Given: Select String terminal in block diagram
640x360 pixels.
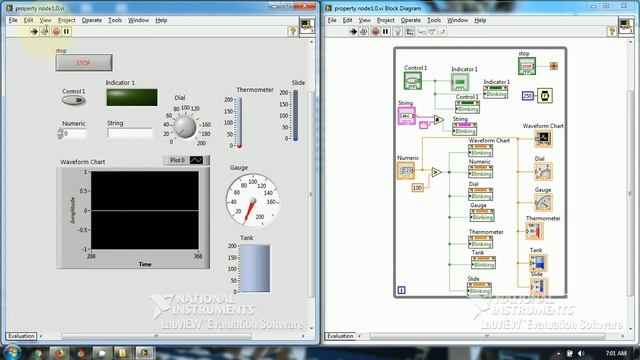Looking at the screenshot, I should [x=407, y=116].
